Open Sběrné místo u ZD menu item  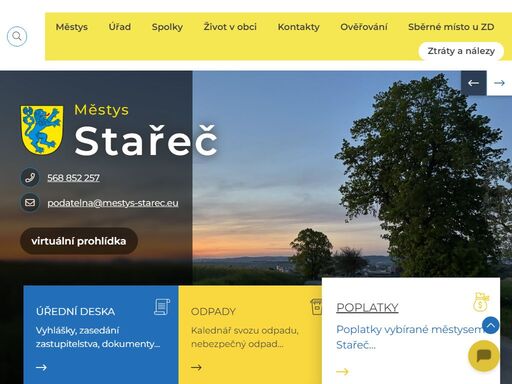click(451, 27)
